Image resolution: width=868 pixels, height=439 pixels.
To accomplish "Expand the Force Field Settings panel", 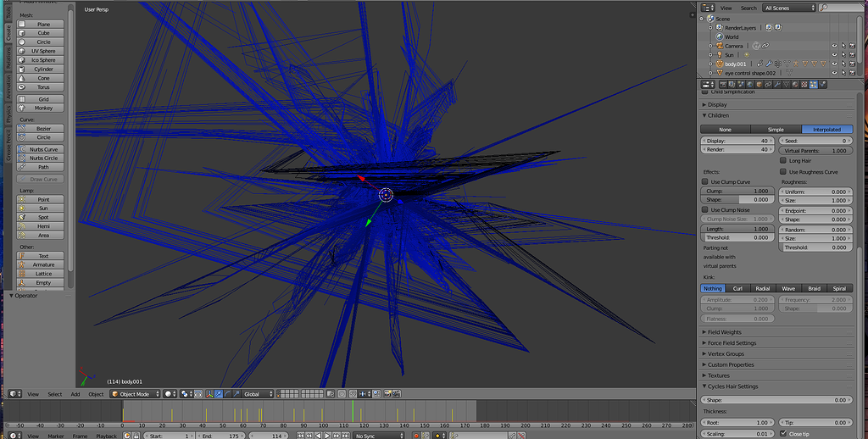I will coord(732,342).
